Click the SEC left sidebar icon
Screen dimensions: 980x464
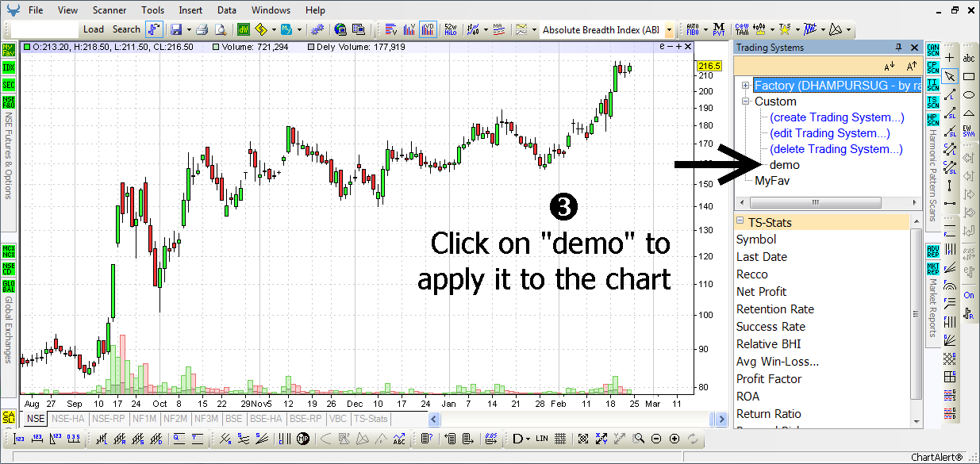pyautogui.click(x=9, y=85)
